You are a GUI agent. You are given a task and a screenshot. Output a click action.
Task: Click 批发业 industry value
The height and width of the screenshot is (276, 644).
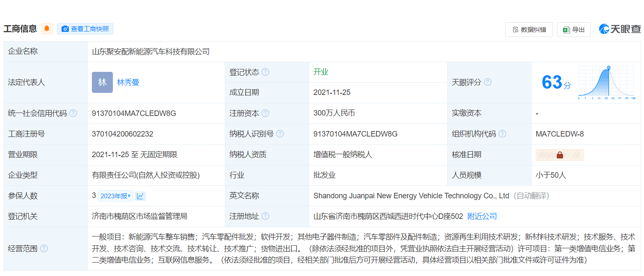[x=325, y=175]
